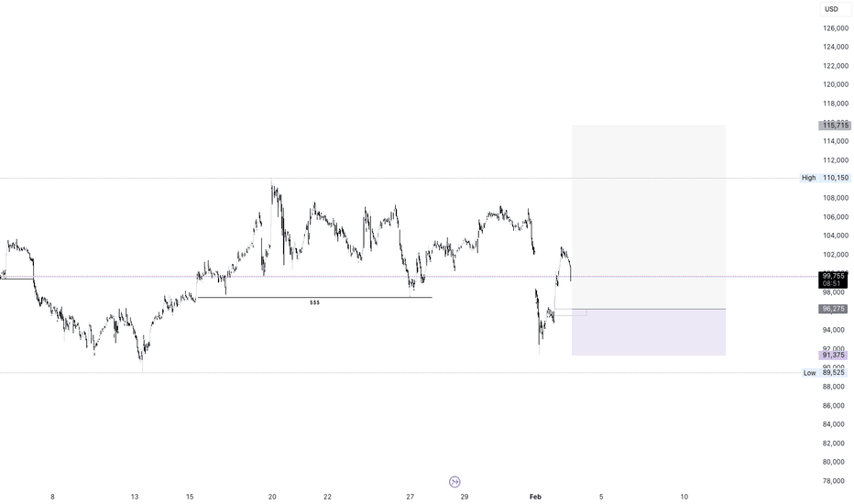The width and height of the screenshot is (854, 504).
Task: Select the grey profit zone of the long position
Action: (649, 217)
